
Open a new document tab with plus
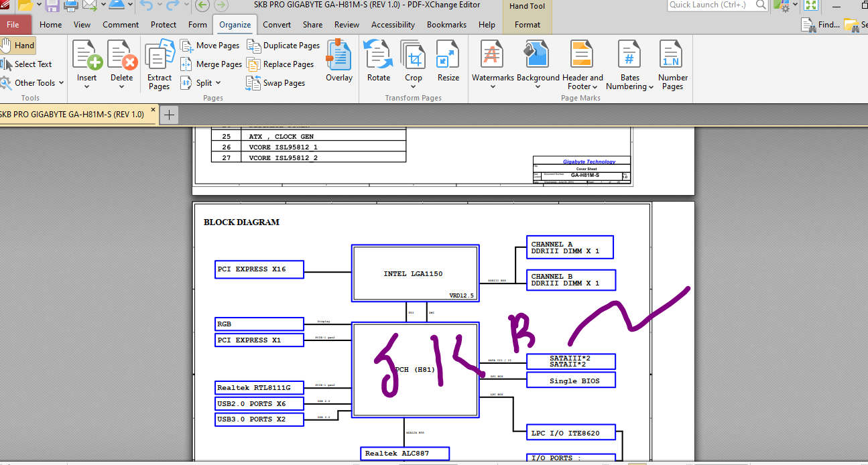point(170,115)
